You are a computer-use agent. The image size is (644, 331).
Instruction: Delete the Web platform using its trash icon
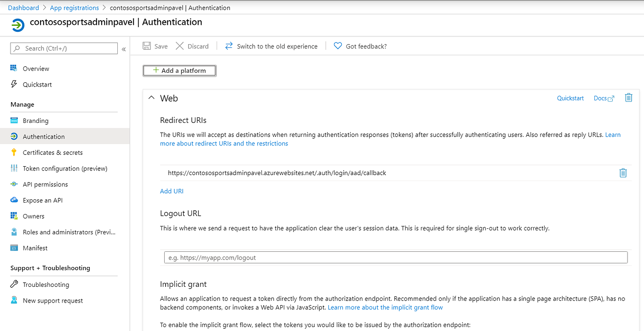click(x=628, y=98)
